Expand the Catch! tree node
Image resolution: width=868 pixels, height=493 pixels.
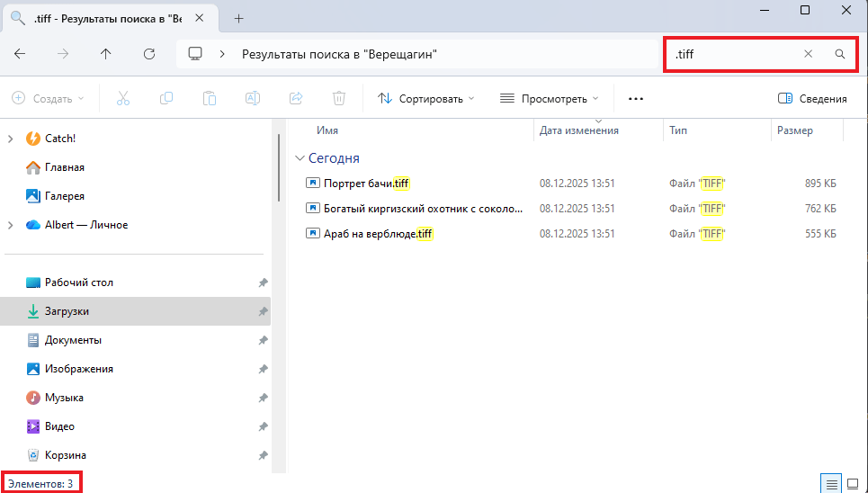point(11,139)
